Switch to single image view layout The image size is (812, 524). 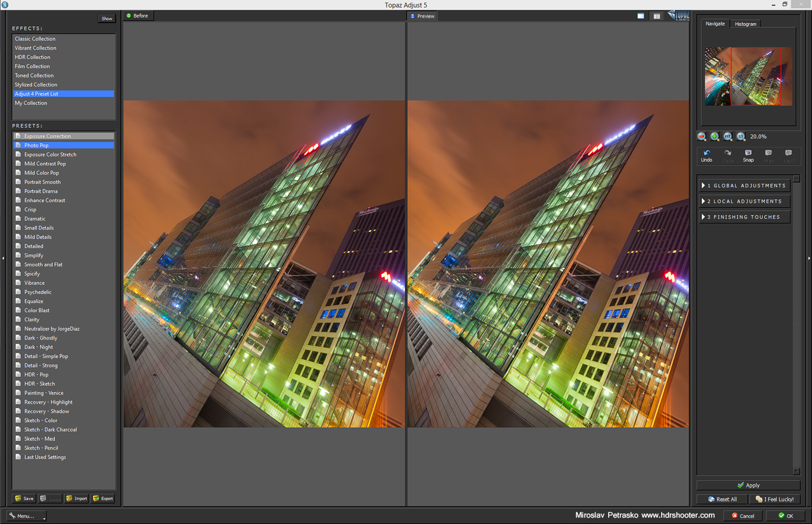coord(641,16)
